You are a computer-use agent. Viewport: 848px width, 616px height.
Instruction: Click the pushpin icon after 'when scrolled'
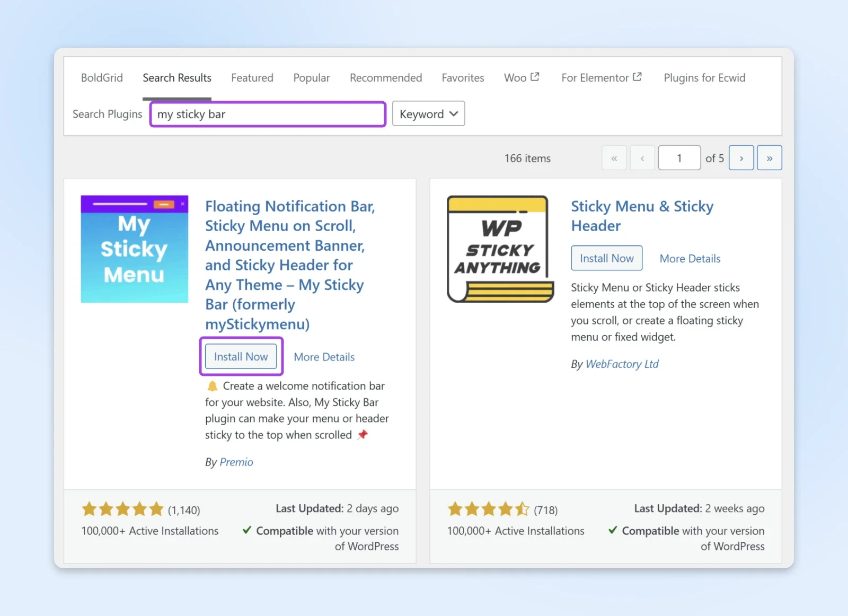pyautogui.click(x=363, y=435)
